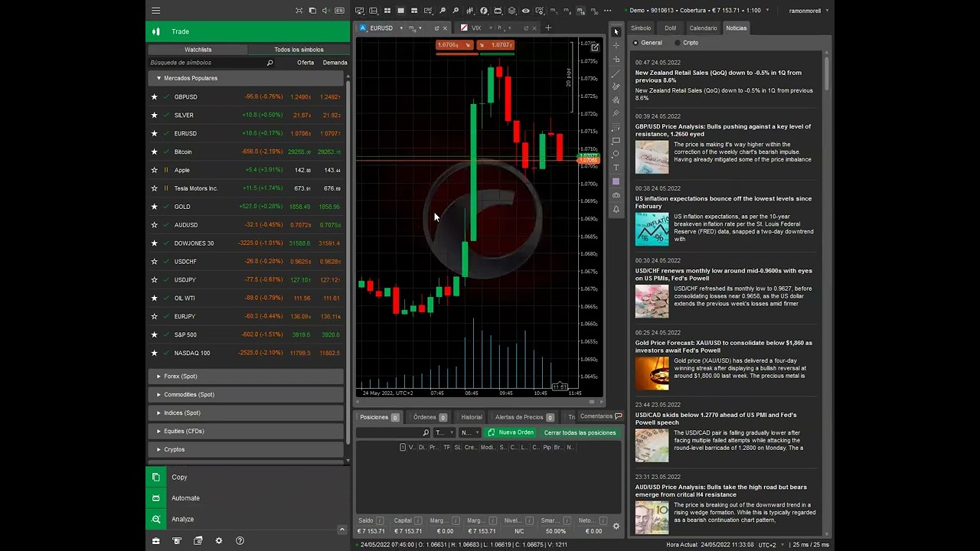This screenshot has width=980, height=551.
Task: Toggle sound icon in top bar
Action: coord(325,11)
